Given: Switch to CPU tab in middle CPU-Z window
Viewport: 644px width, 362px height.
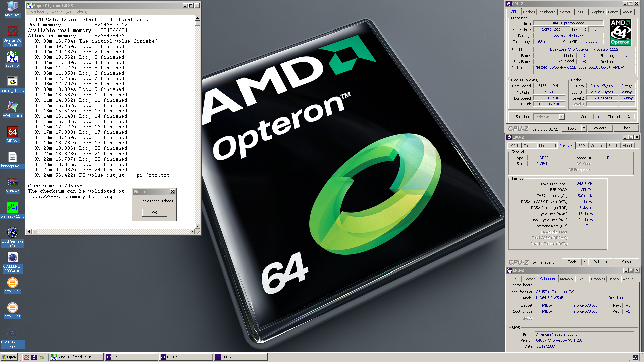Looking at the screenshot, I should point(515,146).
